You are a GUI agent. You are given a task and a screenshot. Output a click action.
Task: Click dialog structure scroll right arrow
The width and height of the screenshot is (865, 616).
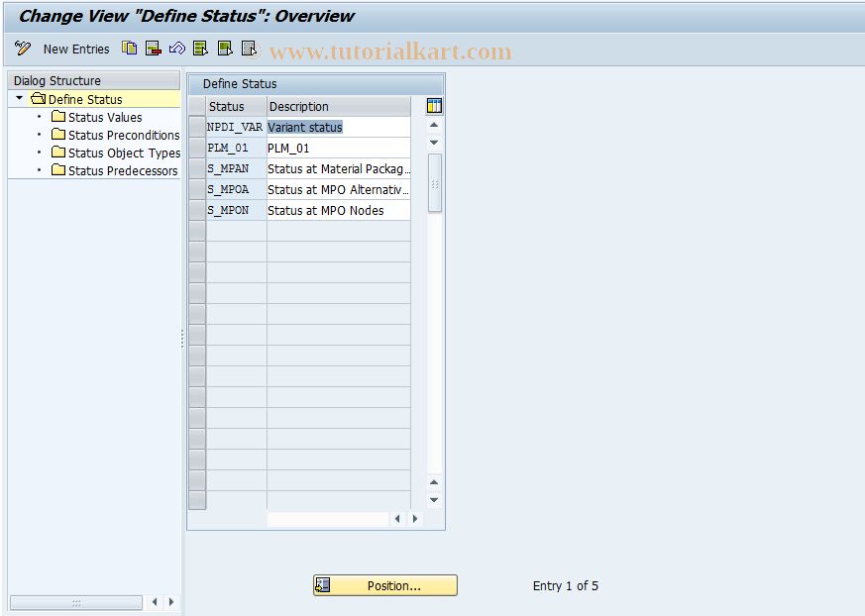pyautogui.click(x=171, y=602)
